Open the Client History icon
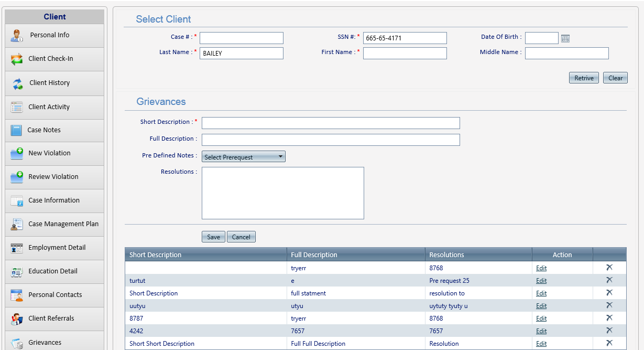The width and height of the screenshot is (644, 350). click(x=17, y=83)
